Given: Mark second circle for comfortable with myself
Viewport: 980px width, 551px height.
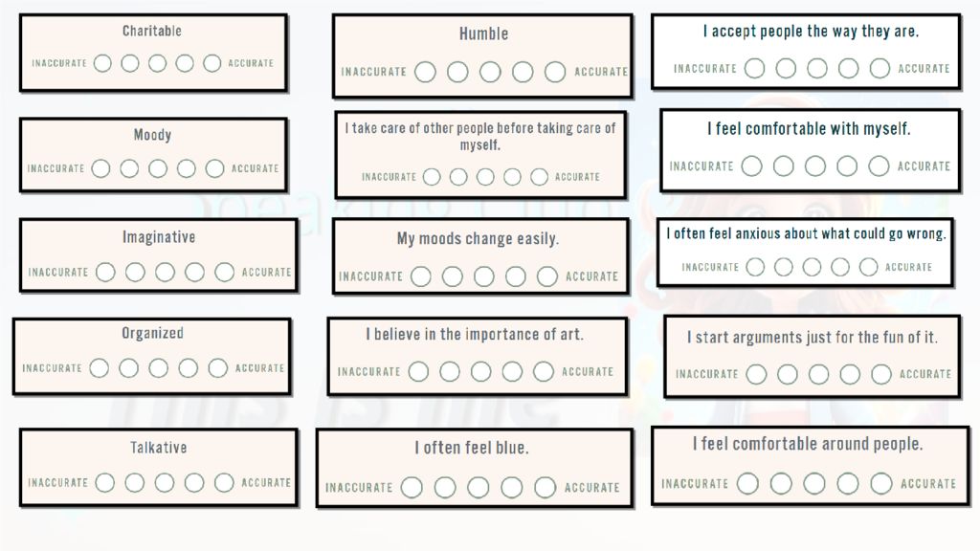Looking at the screenshot, I should (x=784, y=166).
